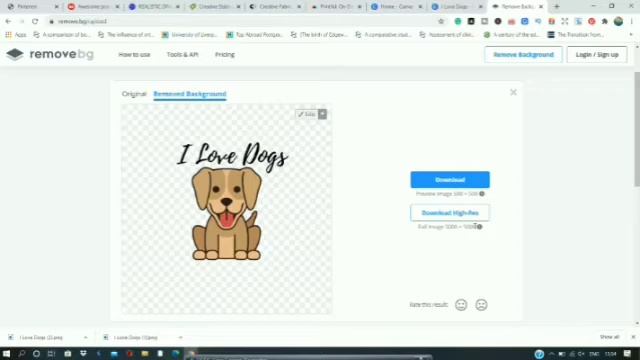The height and width of the screenshot is (360, 640).
Task: Open the Top Abroad Postgraduate bookmark
Action: pos(254,35)
